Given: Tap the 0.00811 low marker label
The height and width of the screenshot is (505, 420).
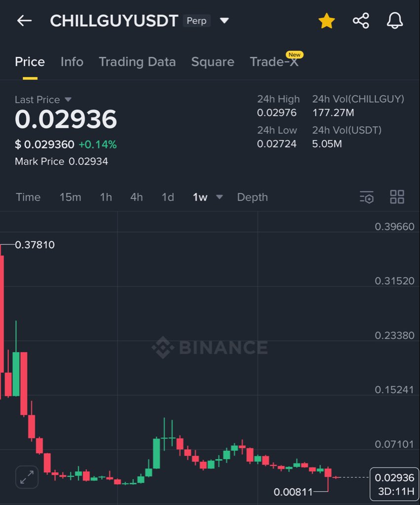Looking at the screenshot, I should [x=293, y=492].
